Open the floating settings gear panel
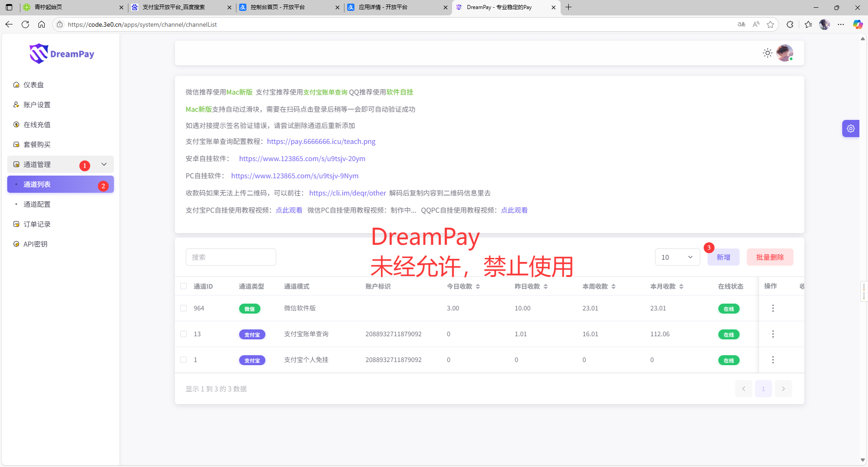 click(x=850, y=129)
